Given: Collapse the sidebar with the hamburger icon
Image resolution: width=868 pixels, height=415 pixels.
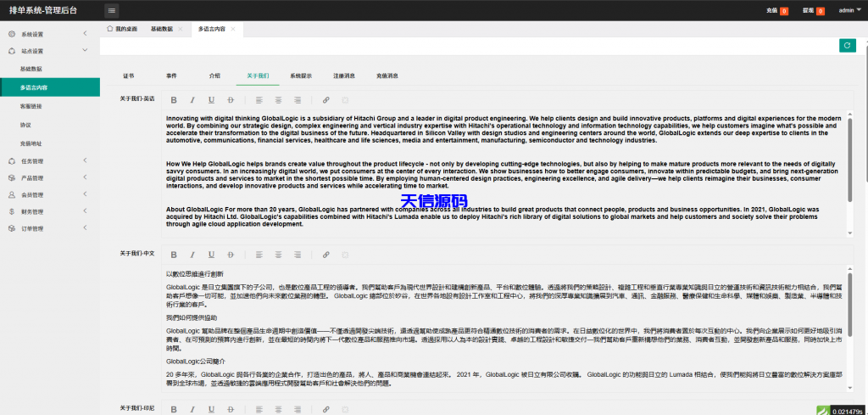Looking at the screenshot, I should [x=112, y=10].
